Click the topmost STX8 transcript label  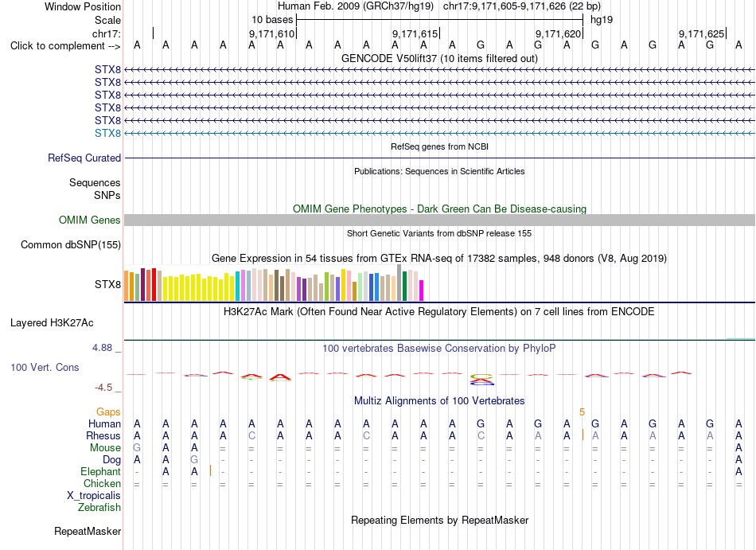click(107, 70)
